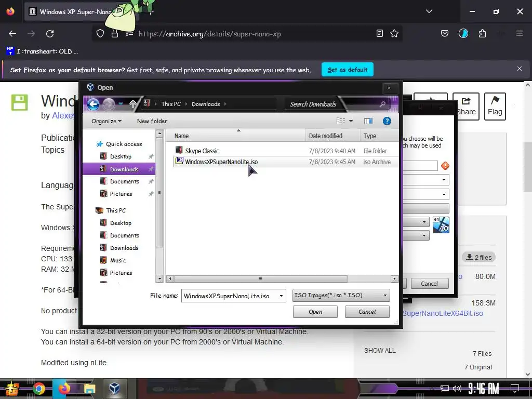Viewport: 532px width, 399px height.
Task: Click Cancel in the Open dialog
Action: coord(367,312)
